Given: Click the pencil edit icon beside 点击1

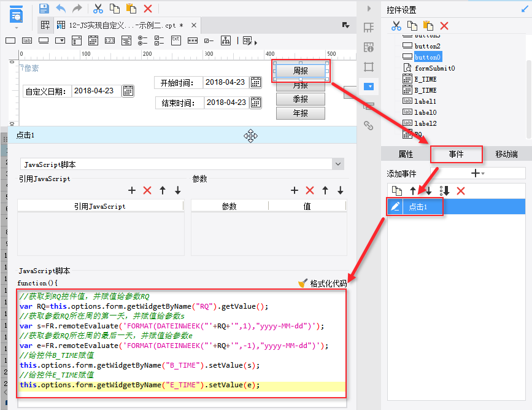Looking at the screenshot, I should pyautogui.click(x=396, y=207).
